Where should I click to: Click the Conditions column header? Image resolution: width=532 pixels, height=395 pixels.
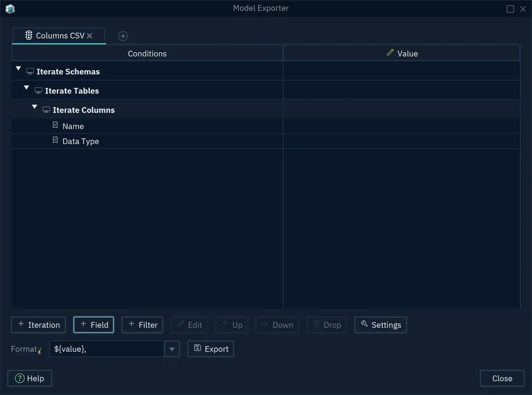pyautogui.click(x=147, y=53)
